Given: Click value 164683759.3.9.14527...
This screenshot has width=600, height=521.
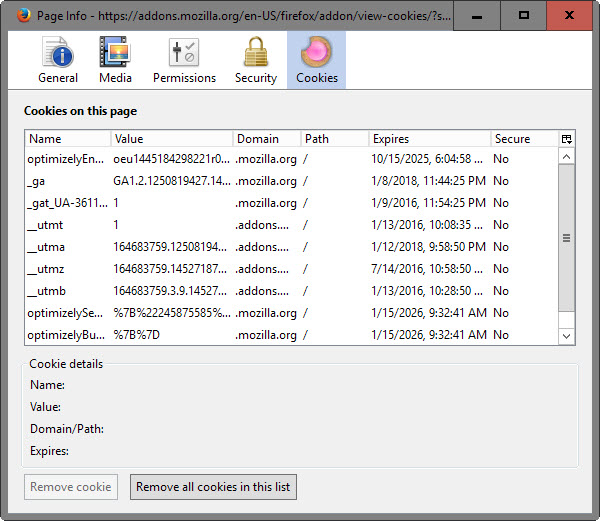Looking at the screenshot, I should click(x=170, y=291).
